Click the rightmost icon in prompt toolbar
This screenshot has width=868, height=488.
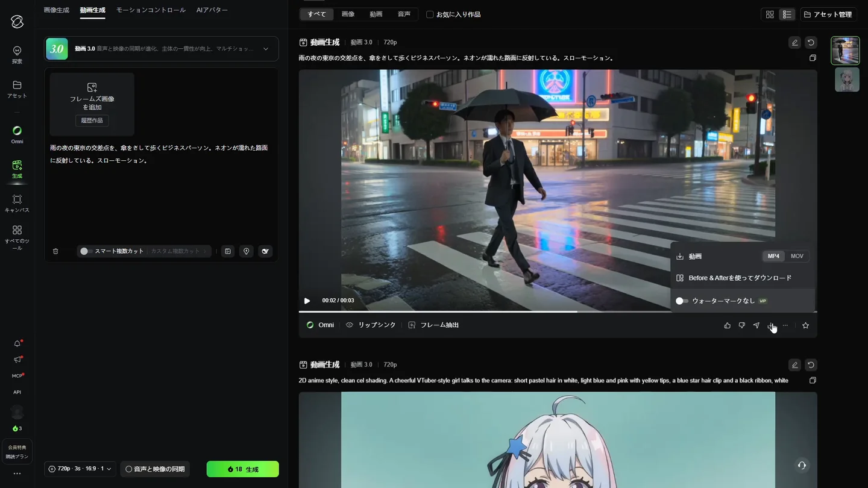click(x=265, y=251)
